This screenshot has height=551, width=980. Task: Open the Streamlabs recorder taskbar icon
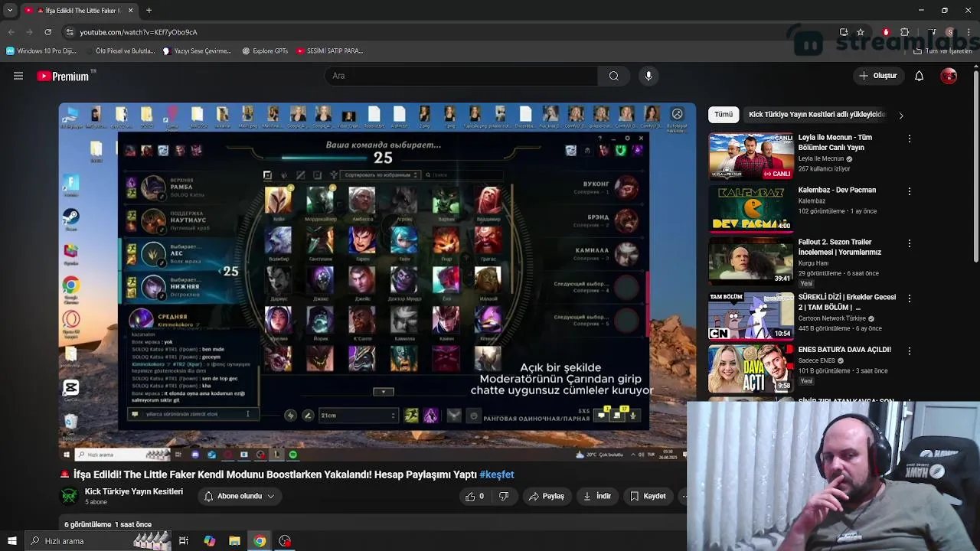285,541
